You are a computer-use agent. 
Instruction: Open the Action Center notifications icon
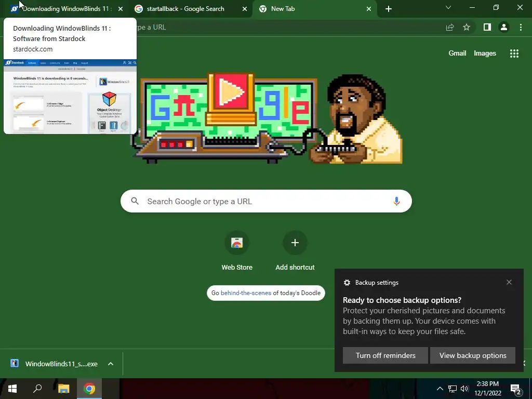click(x=516, y=389)
